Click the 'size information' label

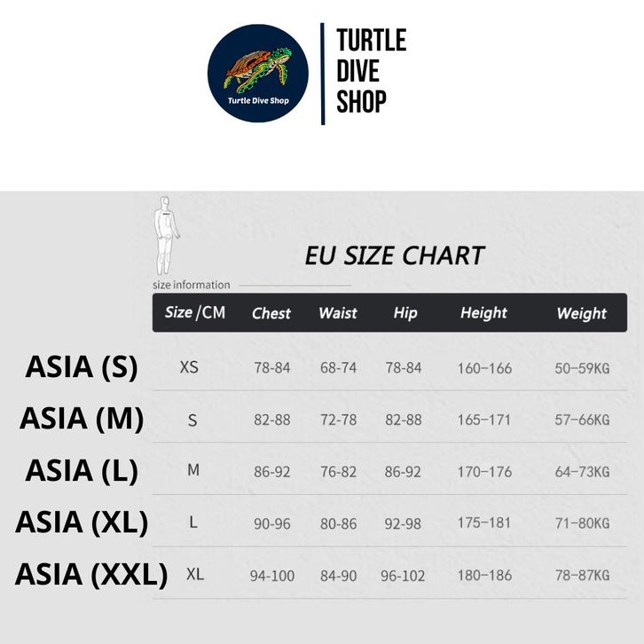192,285
